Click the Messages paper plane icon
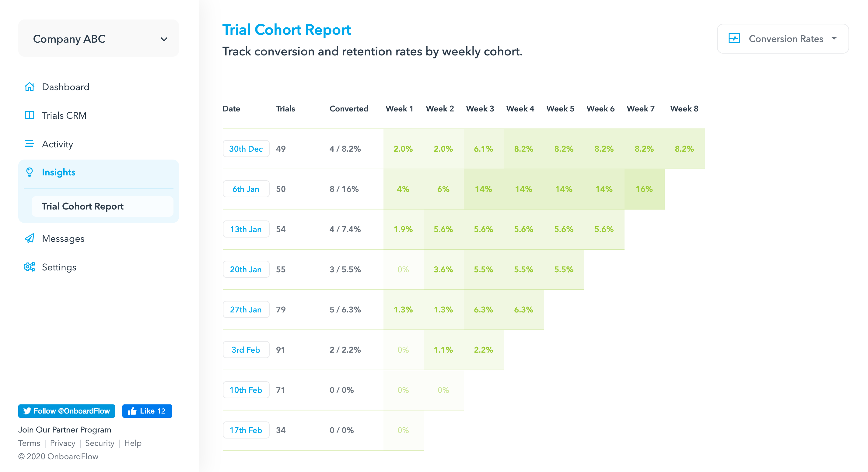The height and width of the screenshot is (472, 868). tap(30, 238)
